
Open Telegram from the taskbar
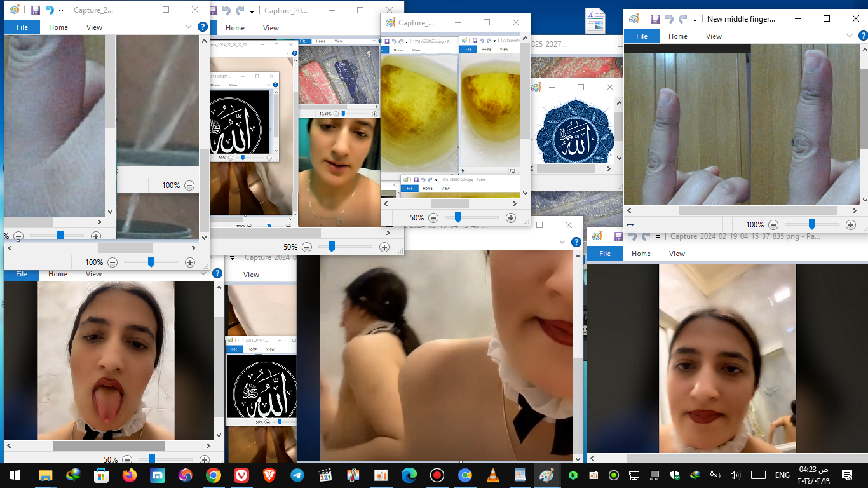[297, 475]
